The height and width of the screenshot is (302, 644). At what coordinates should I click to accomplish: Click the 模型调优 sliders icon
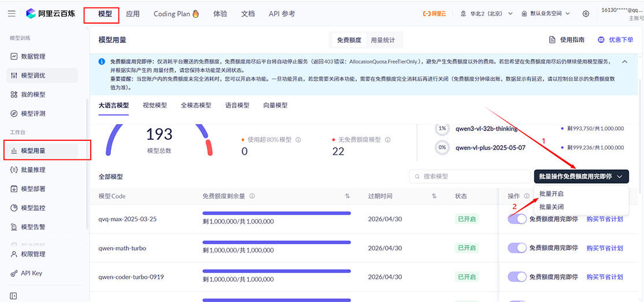coord(14,76)
